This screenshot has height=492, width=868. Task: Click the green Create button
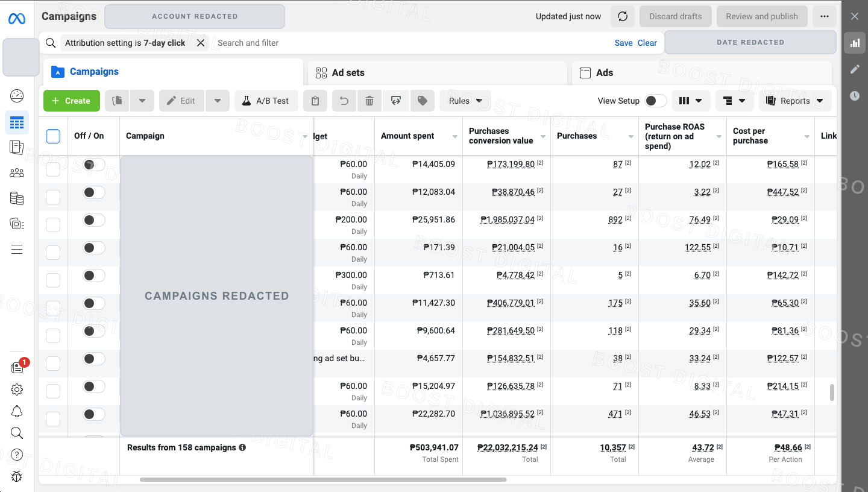pyautogui.click(x=71, y=101)
